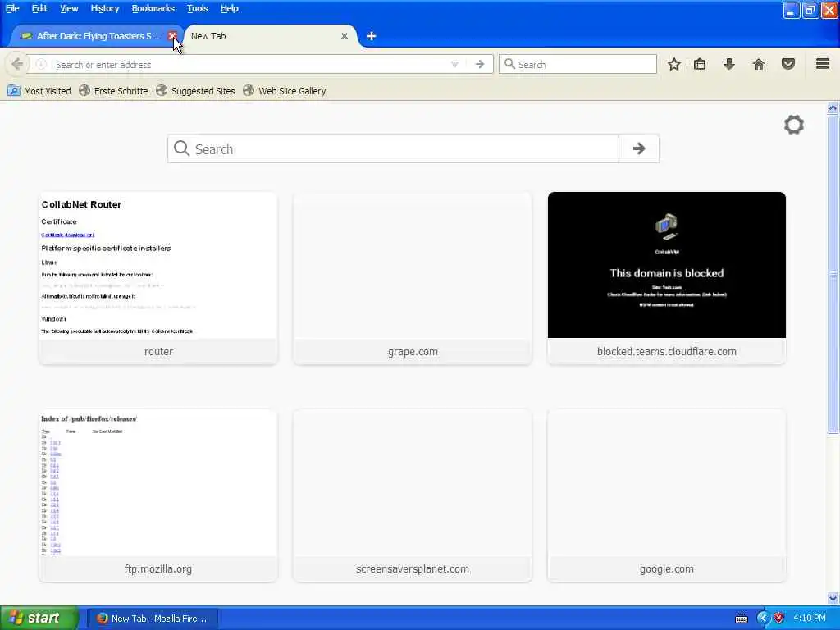Open the grape.com tile
Image resolution: width=840 pixels, height=630 pixels.
tap(413, 278)
